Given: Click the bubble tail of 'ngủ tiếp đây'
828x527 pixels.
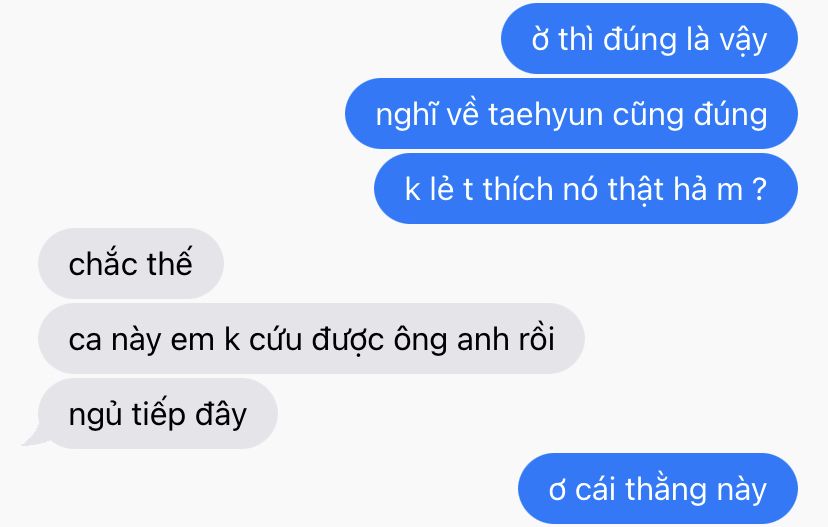Looking at the screenshot, I should coord(35,437).
